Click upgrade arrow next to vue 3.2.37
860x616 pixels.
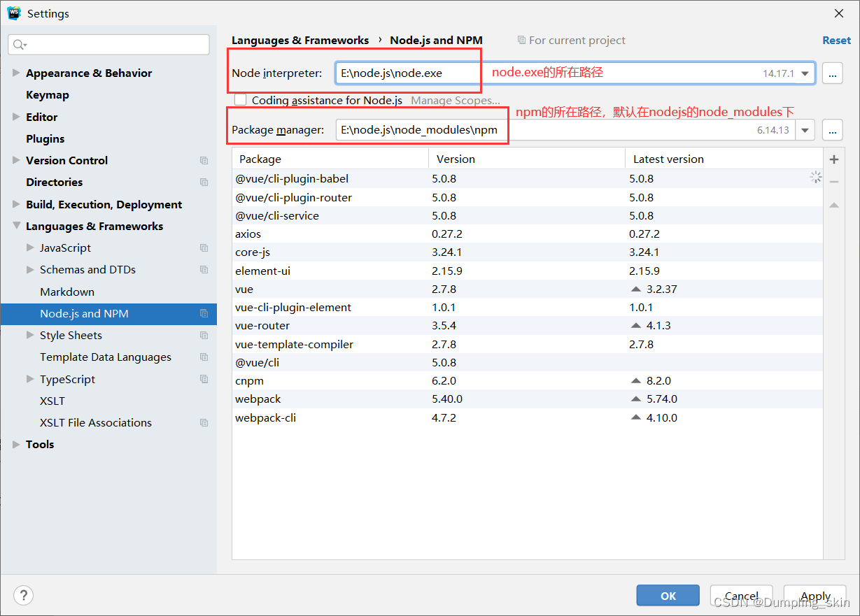(635, 289)
